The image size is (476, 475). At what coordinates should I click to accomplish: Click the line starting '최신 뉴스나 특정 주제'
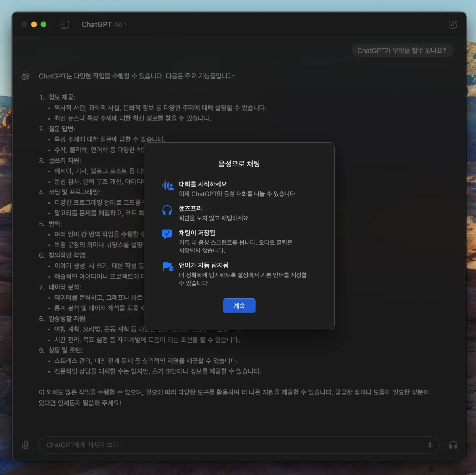133,118
